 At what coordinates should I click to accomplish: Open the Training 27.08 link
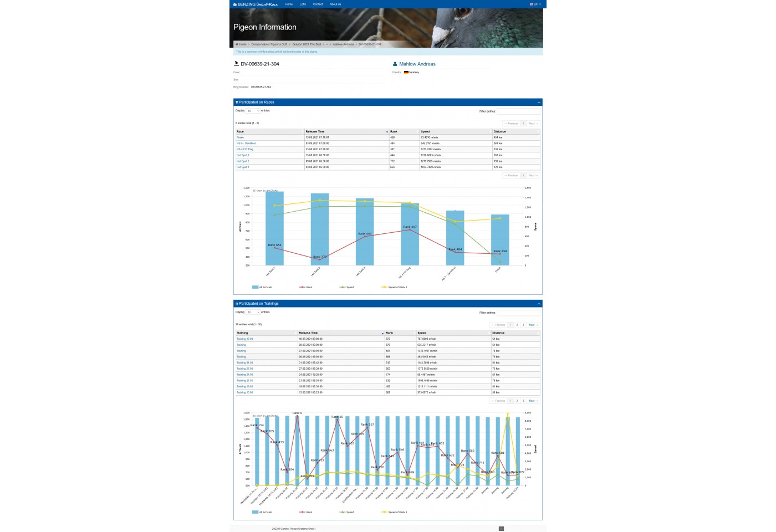click(x=244, y=369)
